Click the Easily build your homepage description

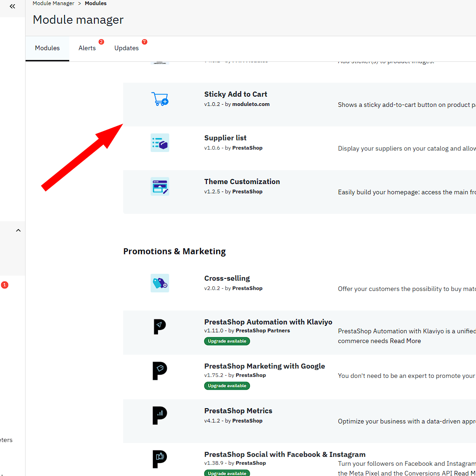coord(407,192)
